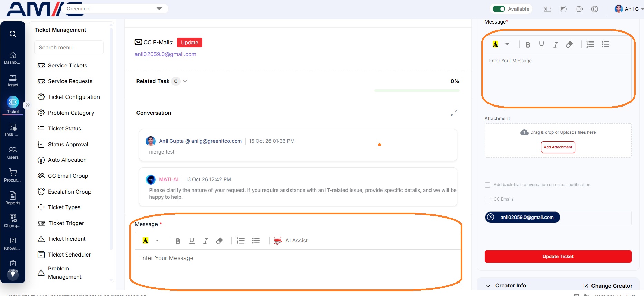Click the Add Attachment button
The image size is (644, 296).
pyautogui.click(x=558, y=147)
